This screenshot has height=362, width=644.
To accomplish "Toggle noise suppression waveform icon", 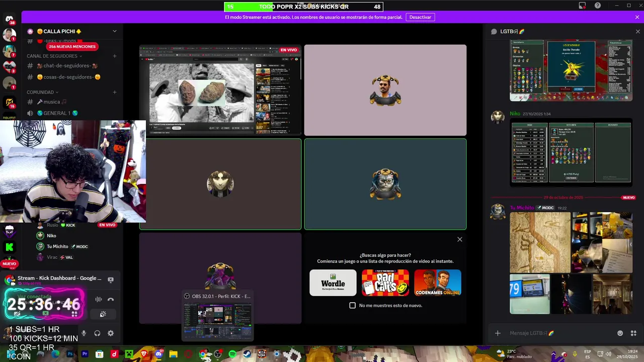I will 98,299.
